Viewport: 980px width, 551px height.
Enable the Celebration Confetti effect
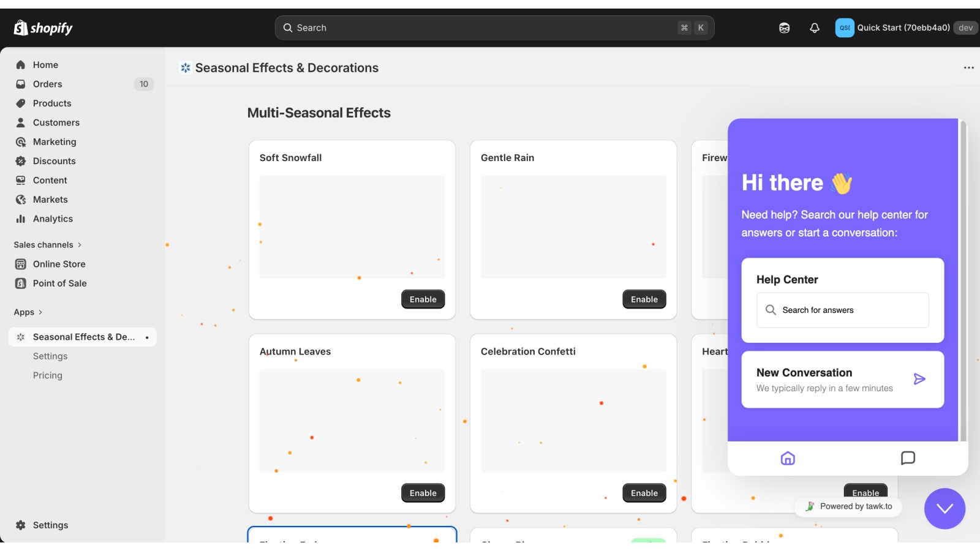click(644, 493)
